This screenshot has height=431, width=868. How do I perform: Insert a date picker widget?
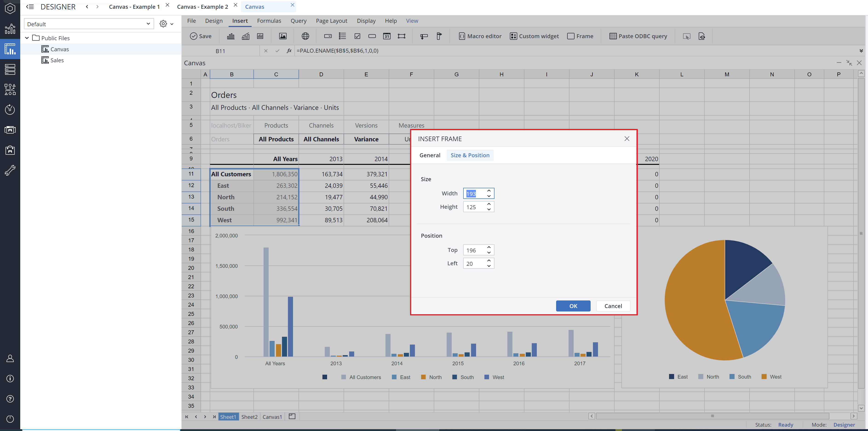coord(387,36)
